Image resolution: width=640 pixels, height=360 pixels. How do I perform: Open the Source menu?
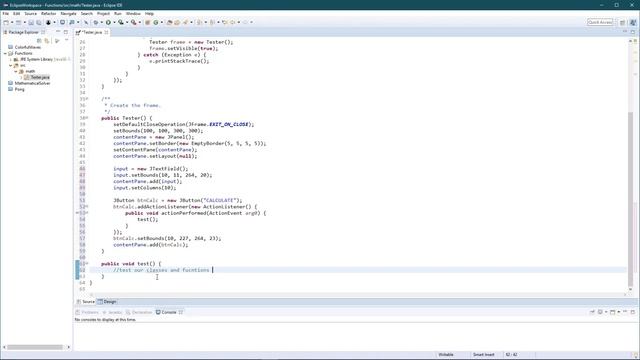click(31, 13)
